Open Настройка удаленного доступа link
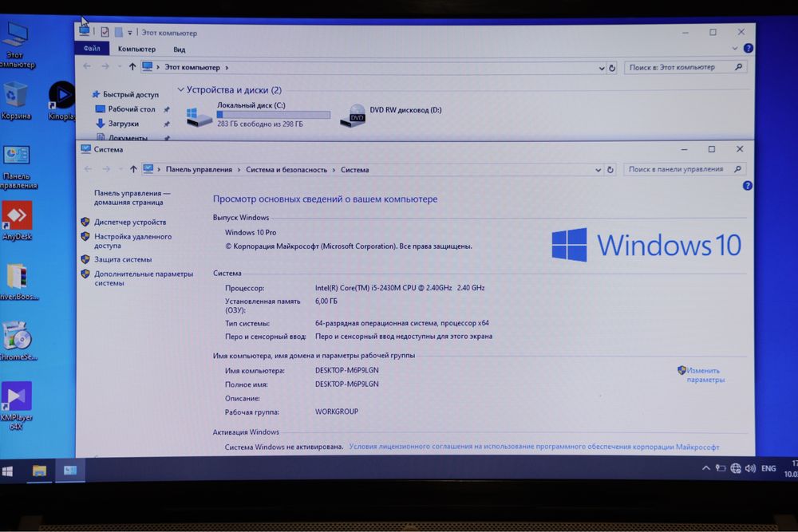Image resolution: width=798 pixels, height=532 pixels. coord(132,241)
